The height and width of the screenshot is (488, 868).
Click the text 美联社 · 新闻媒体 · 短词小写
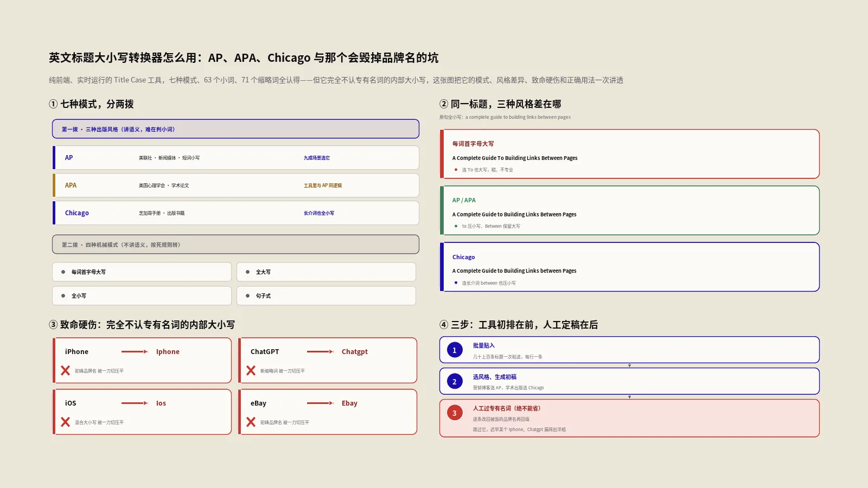[169, 158]
